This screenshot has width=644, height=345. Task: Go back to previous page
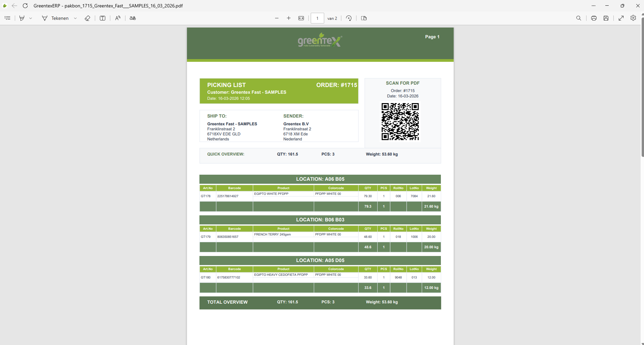coord(14,6)
